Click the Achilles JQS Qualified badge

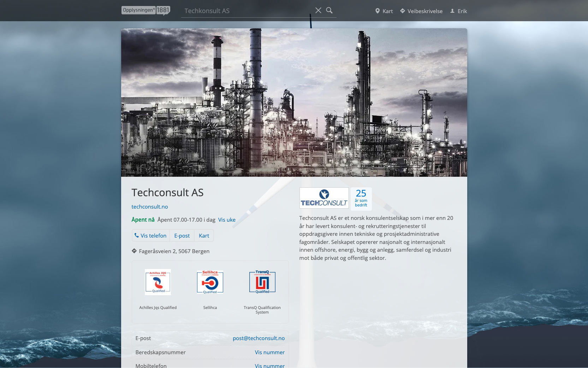(158, 282)
